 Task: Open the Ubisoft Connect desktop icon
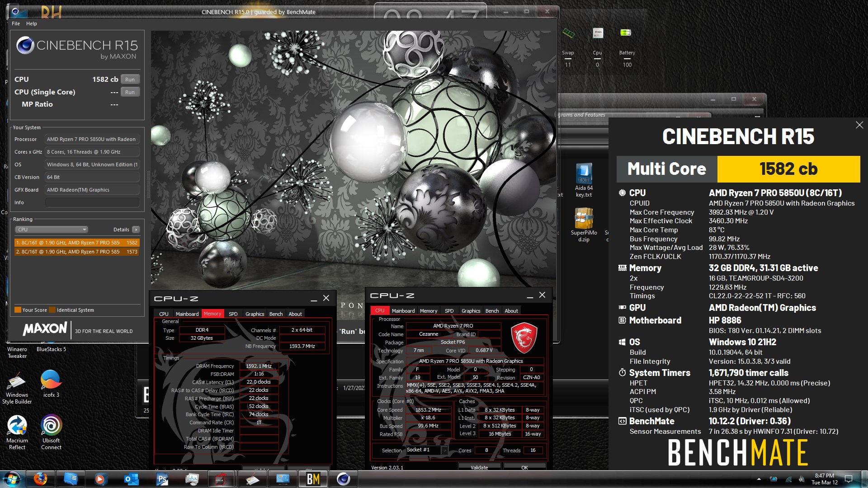pos(51,432)
